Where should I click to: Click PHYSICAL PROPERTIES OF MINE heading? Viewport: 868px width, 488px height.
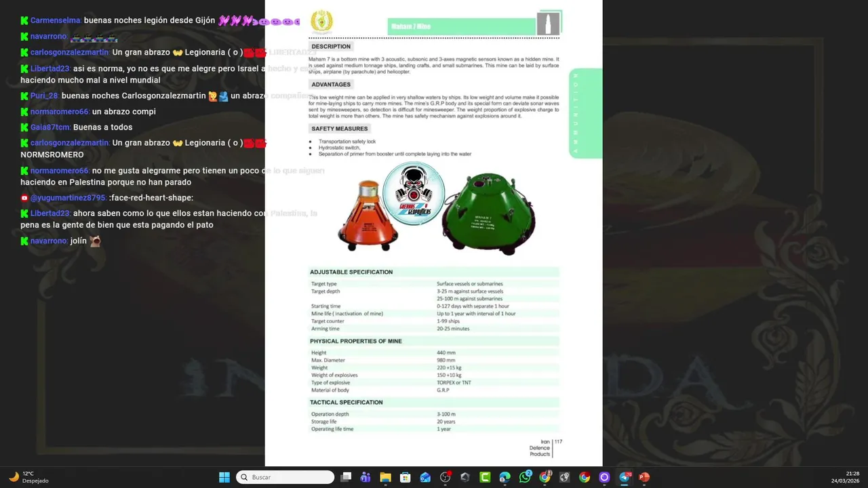point(356,341)
